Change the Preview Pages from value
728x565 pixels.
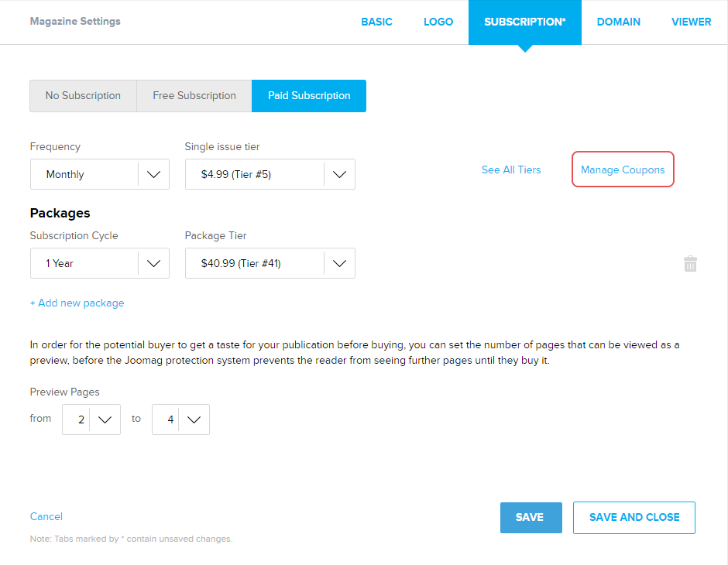tap(91, 419)
